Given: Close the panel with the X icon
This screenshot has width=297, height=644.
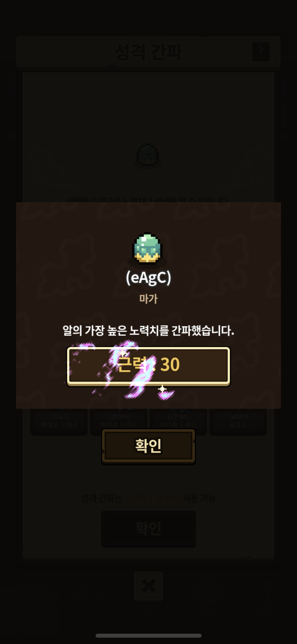Looking at the screenshot, I should click(148, 586).
